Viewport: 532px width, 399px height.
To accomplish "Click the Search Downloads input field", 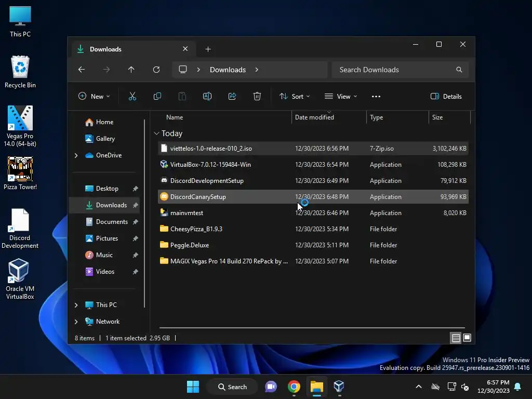I will pyautogui.click(x=400, y=70).
